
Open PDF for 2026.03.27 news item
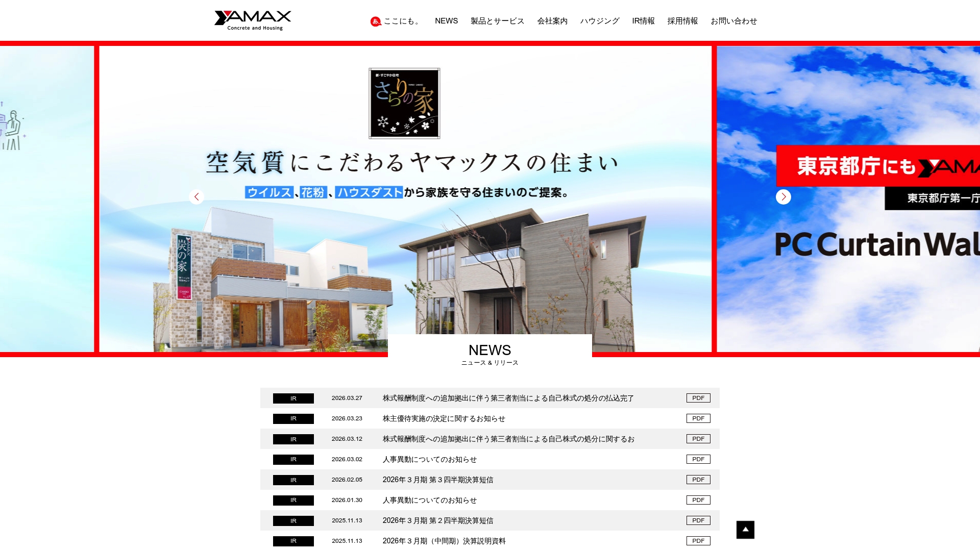point(698,398)
